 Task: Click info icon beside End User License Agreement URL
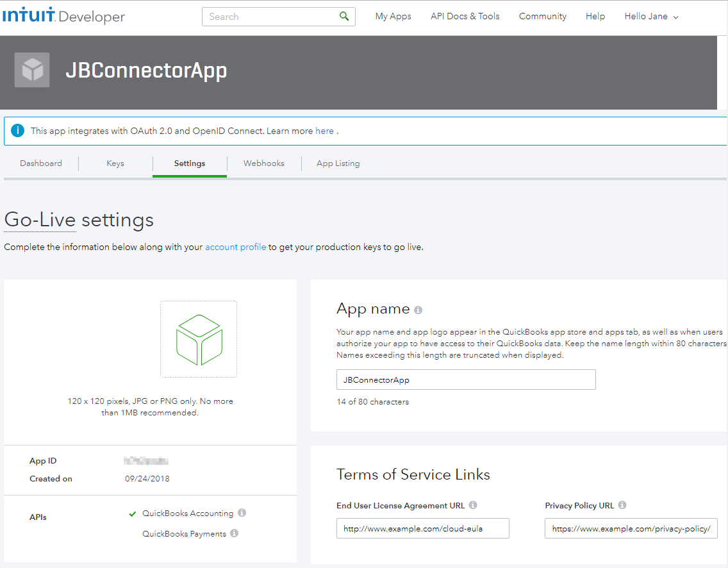click(473, 505)
